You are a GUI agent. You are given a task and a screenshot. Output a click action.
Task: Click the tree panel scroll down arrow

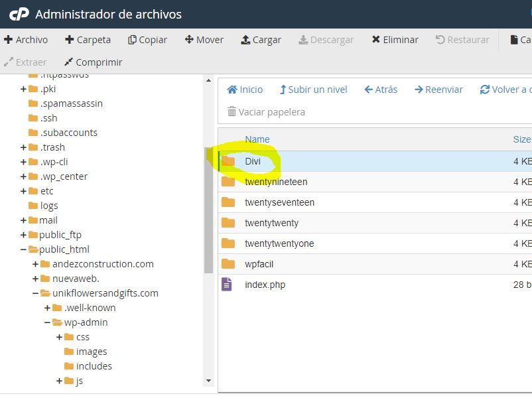[x=208, y=381]
